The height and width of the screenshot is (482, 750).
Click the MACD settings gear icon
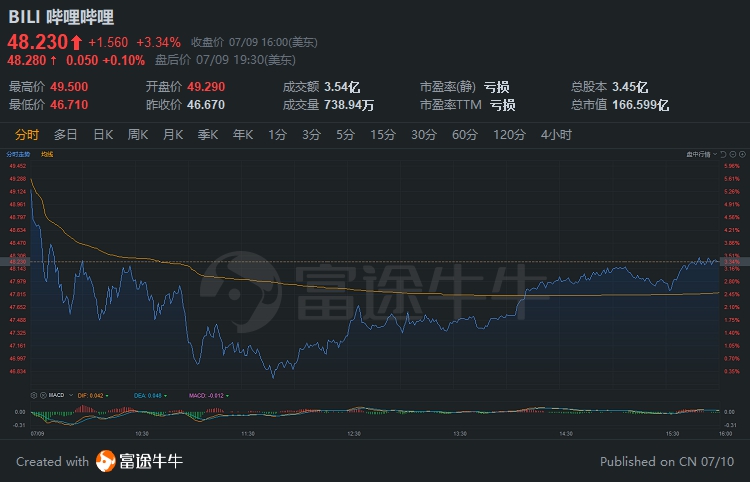tap(34, 396)
